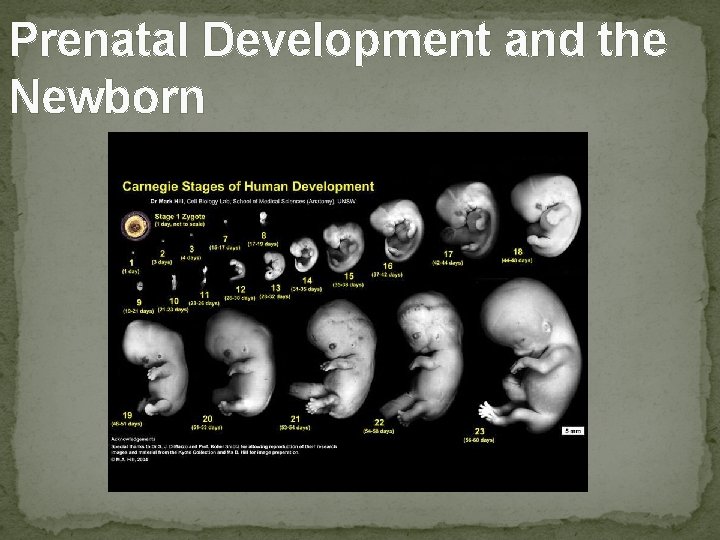This screenshot has width=720, height=540.
Task: Click the stage number '16' label
Action: click(388, 266)
